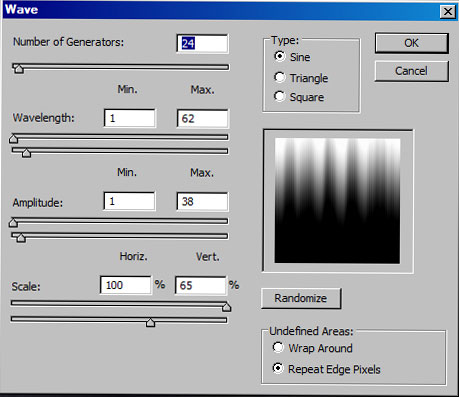Click the Horizontal Scale slider handle
The image size is (459, 397).
[227, 307]
